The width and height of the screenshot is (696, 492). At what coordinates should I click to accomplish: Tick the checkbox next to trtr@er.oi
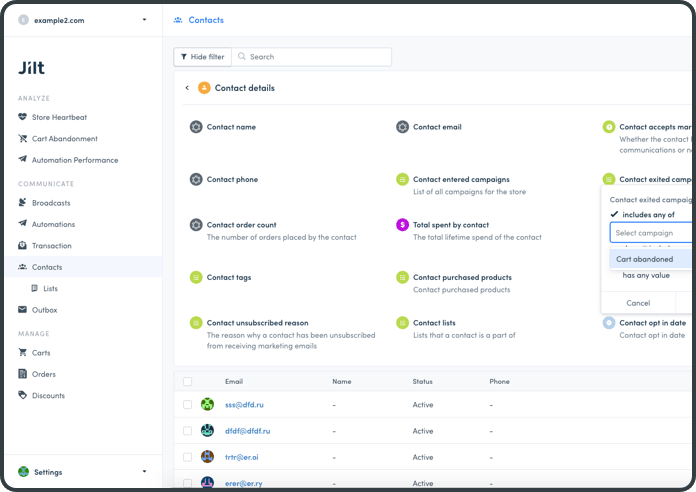click(x=187, y=457)
